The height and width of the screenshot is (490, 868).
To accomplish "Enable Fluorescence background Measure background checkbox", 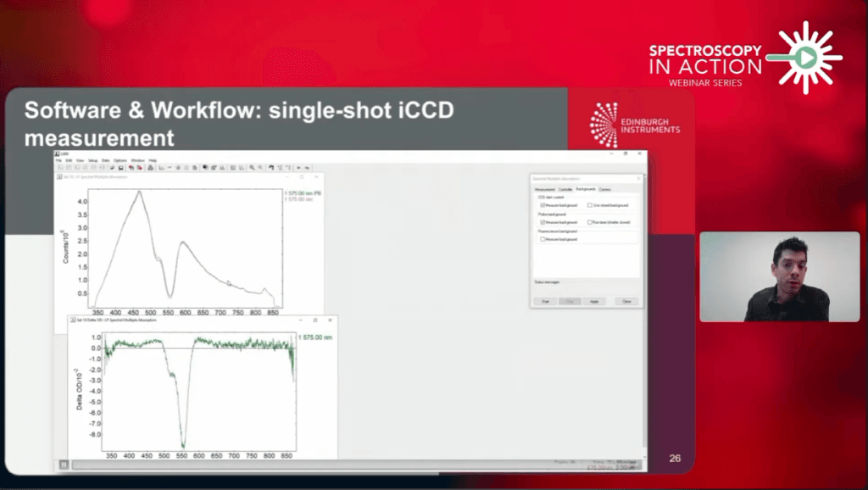I will tap(542, 239).
